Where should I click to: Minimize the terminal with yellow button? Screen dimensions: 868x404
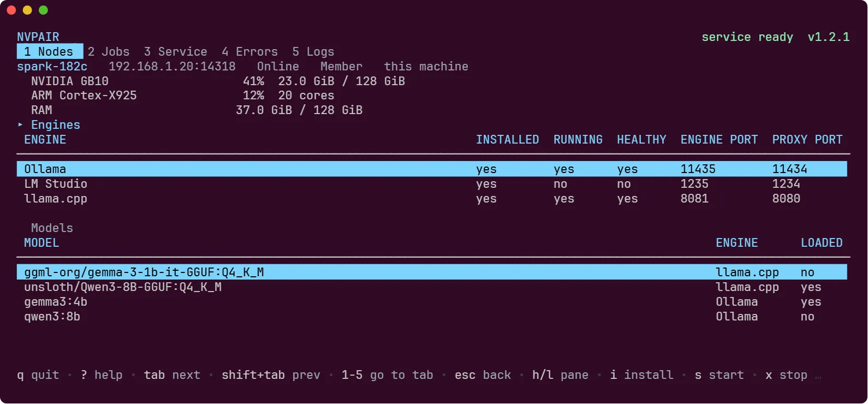pos(27,10)
